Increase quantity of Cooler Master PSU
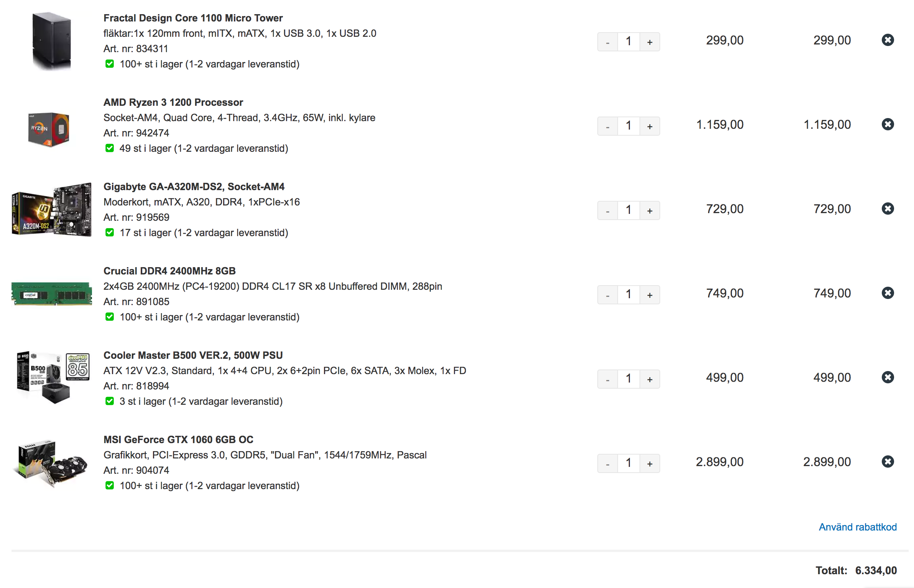Viewport: 914px width, 588px height. [650, 379]
